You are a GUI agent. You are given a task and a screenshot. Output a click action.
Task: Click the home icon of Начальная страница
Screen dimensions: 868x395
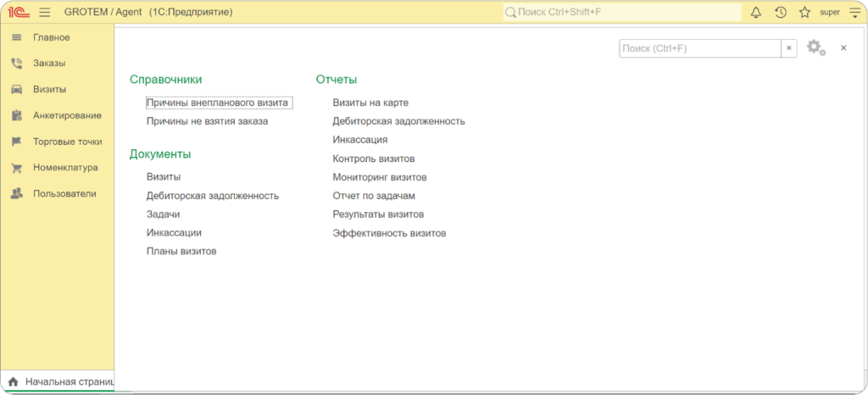point(14,381)
